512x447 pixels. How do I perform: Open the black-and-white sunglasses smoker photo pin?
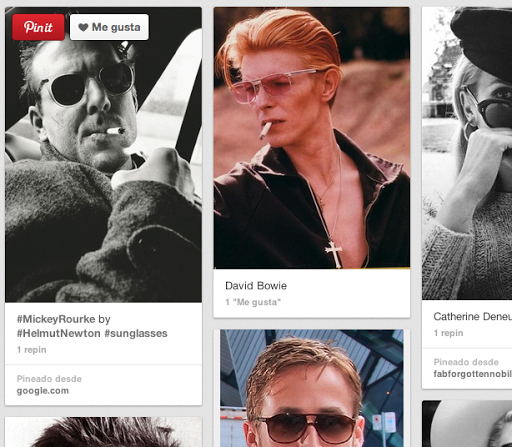(103, 155)
